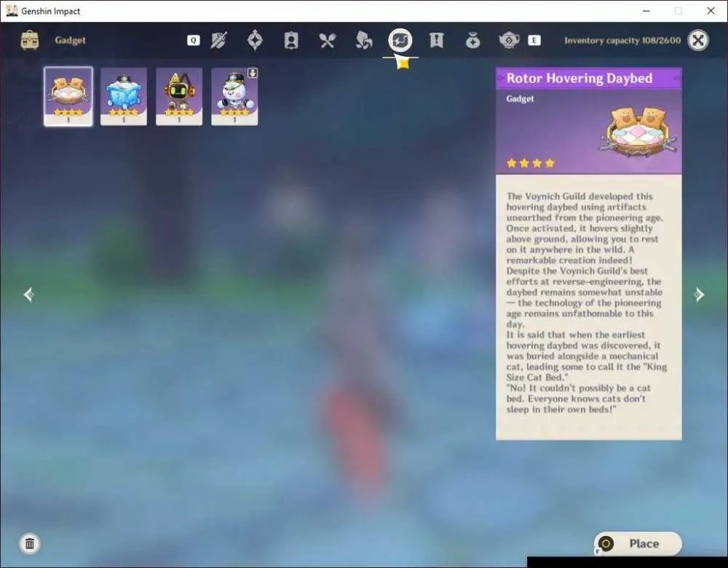Go to the previous page with the left arrow
This screenshot has width=728, height=568.
[28, 294]
